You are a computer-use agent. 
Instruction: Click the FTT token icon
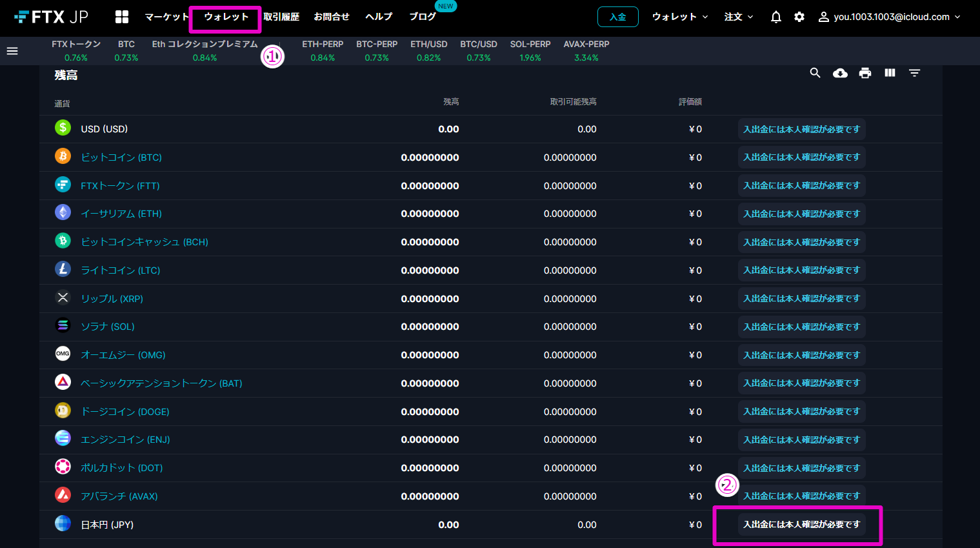[x=63, y=185]
